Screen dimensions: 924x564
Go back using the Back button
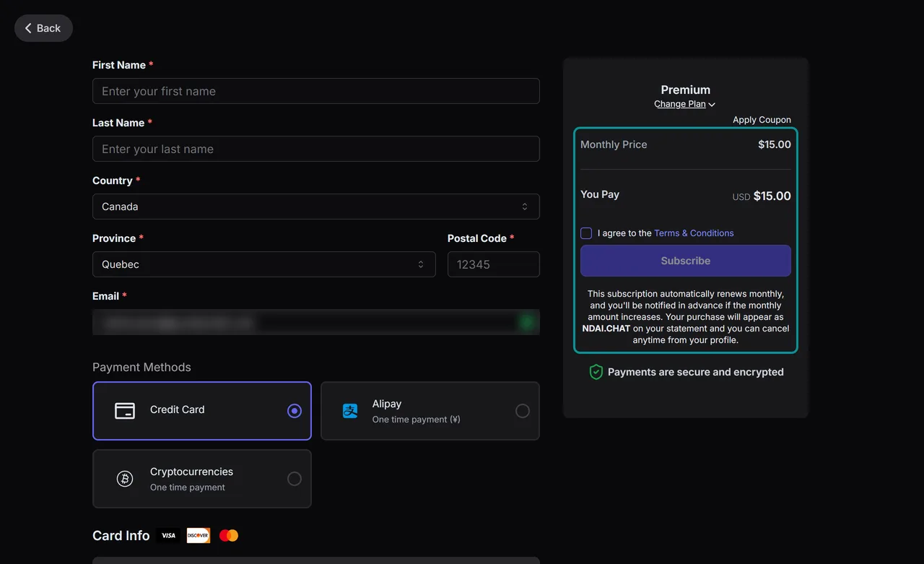(x=43, y=28)
